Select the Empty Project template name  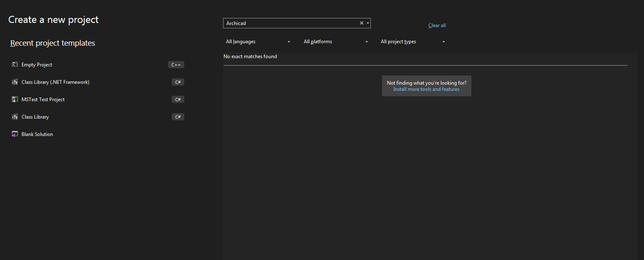[37, 65]
